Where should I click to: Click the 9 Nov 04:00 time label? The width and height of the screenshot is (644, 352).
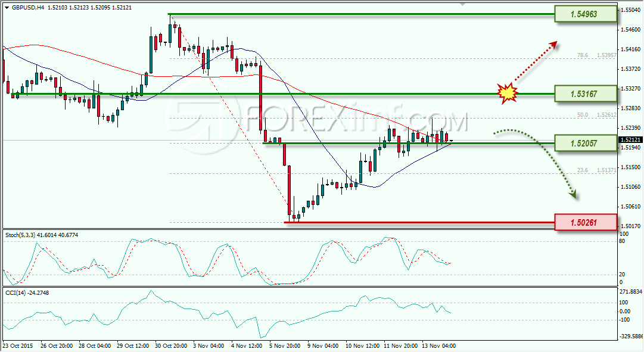[323, 346]
